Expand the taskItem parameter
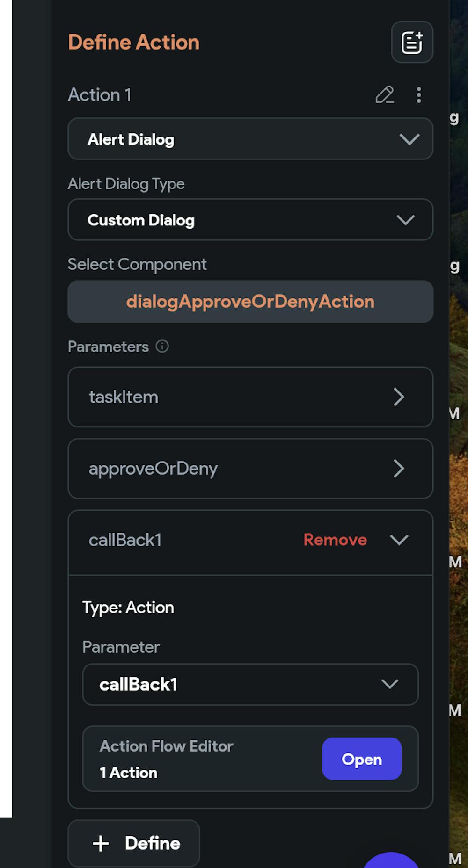This screenshot has width=468, height=868. click(x=250, y=397)
